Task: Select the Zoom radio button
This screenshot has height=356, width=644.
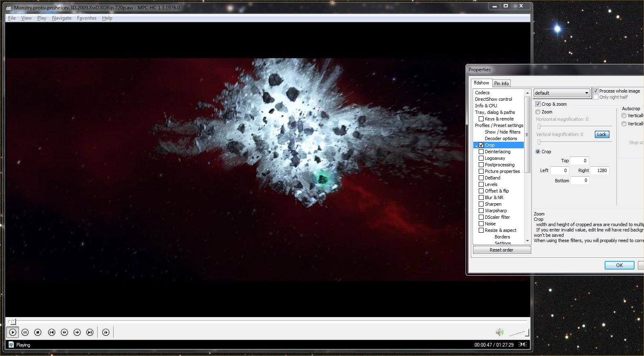Action: coord(538,112)
